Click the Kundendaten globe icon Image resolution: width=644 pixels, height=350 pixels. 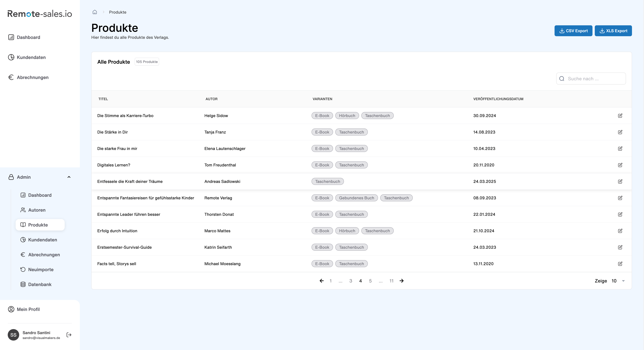coord(11,57)
